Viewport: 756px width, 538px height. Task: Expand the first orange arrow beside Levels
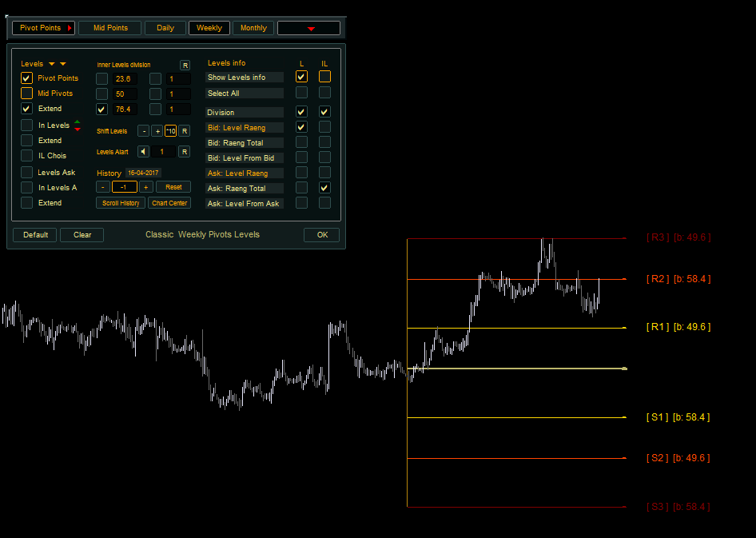tap(51, 64)
